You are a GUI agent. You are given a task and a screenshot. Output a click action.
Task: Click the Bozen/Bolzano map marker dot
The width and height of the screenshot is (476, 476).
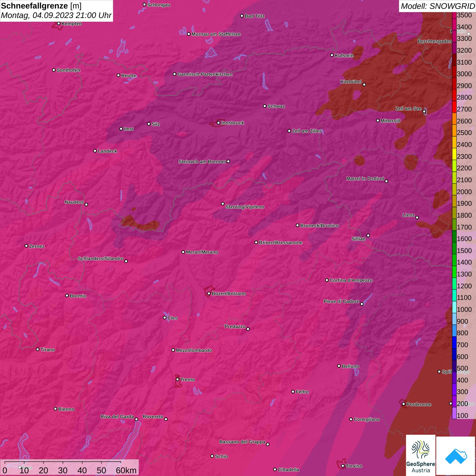tap(209, 293)
